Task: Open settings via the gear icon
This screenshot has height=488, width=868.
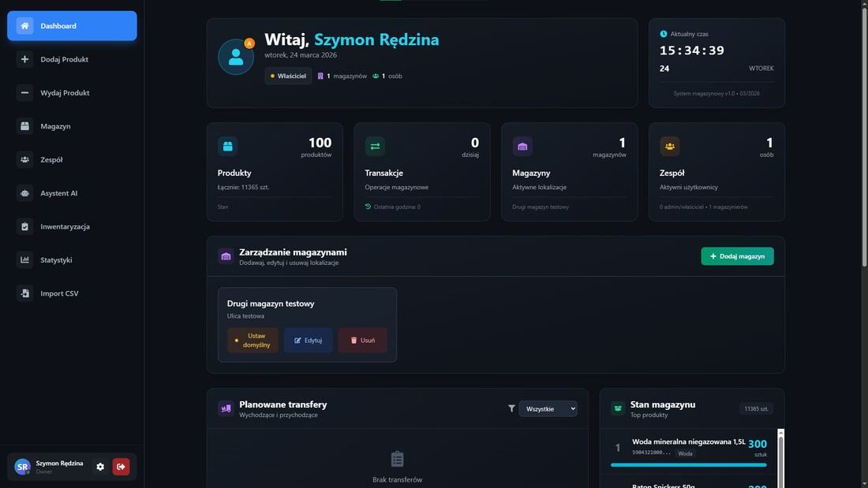Action: point(100,467)
